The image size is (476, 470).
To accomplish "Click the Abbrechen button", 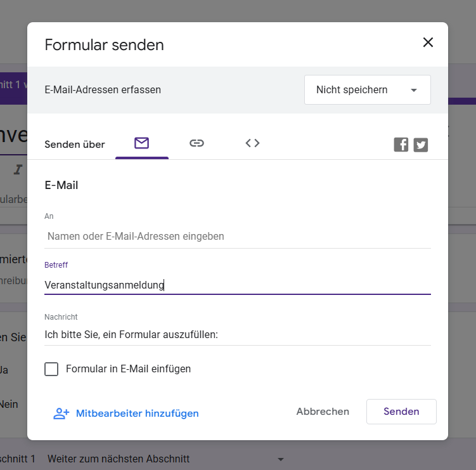I will [x=323, y=412].
